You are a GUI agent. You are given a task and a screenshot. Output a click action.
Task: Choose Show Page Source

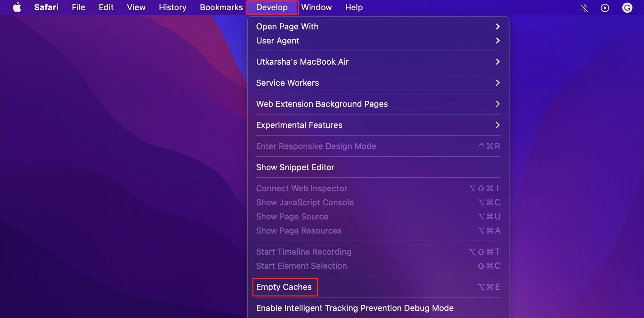378,217
